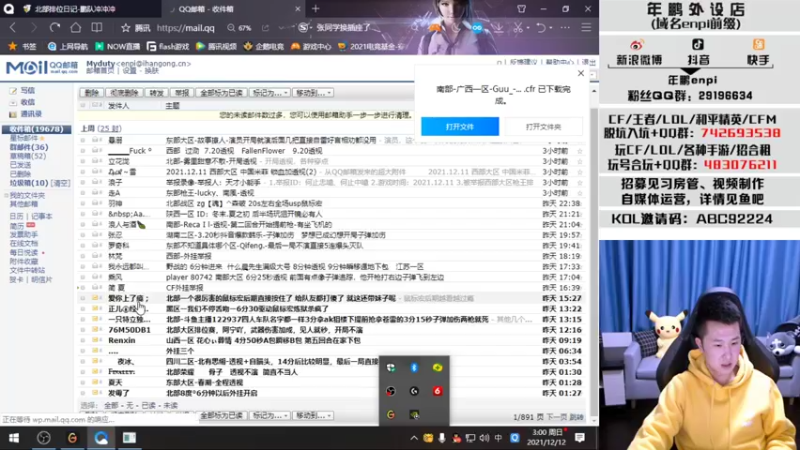Tick the checkbox for Renxin email
The width and height of the screenshot is (800, 450).
coord(83,340)
